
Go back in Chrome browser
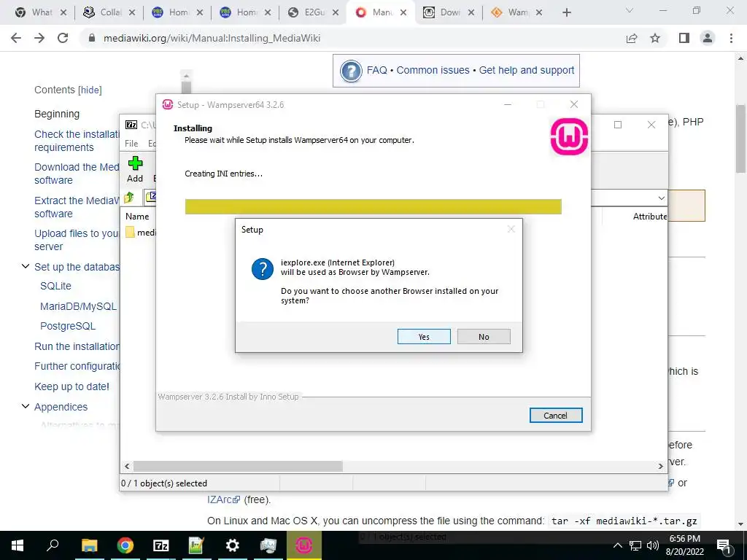pos(16,38)
